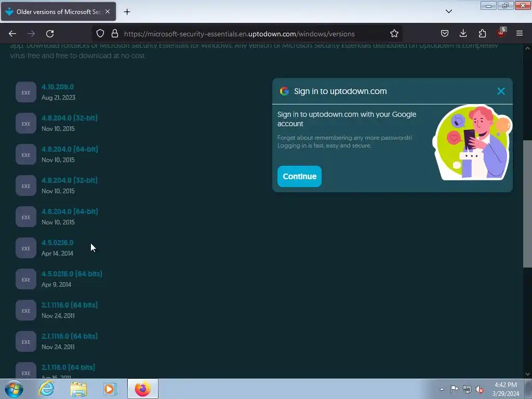This screenshot has width=532, height=399.
Task: Click EXE icon for 4.5.0216.0 (64 bits)
Action: [x=26, y=279]
